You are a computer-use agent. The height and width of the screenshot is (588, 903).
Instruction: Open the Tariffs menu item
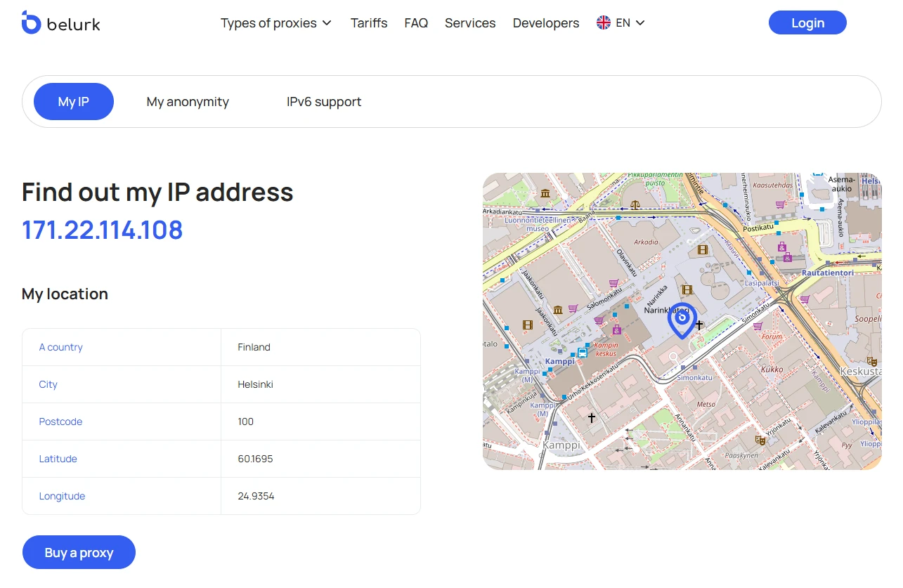point(369,23)
